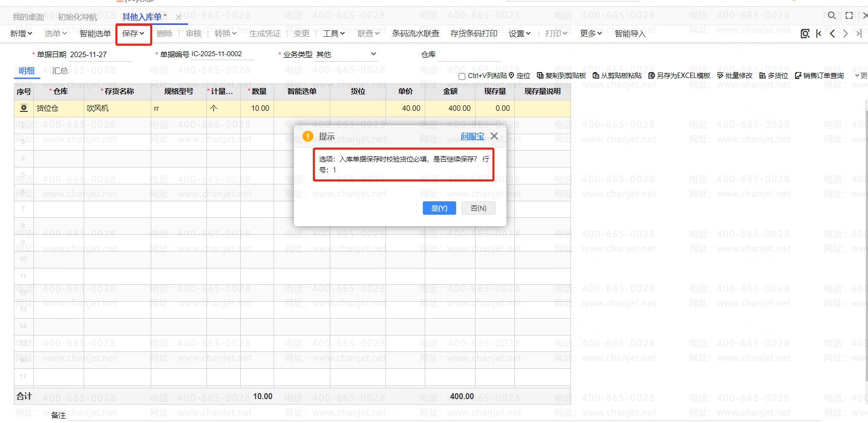
Task: Select cell 货位仓 in row 1
Action: (59, 108)
